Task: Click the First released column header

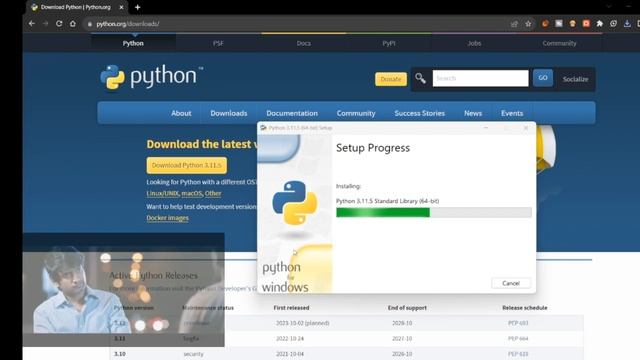Action: click(291, 308)
